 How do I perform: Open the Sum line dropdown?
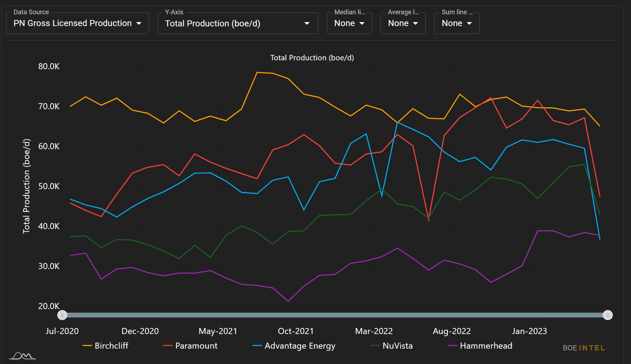coord(457,23)
